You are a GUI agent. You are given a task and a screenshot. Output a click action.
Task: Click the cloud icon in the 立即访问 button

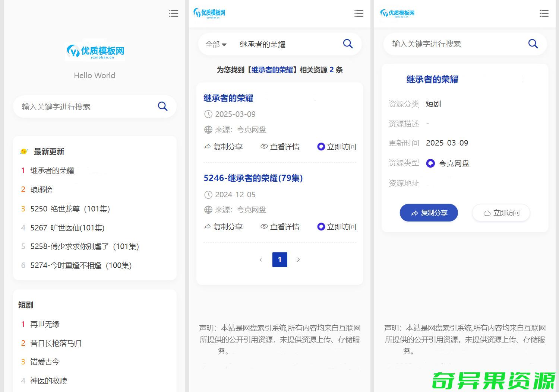(x=487, y=213)
